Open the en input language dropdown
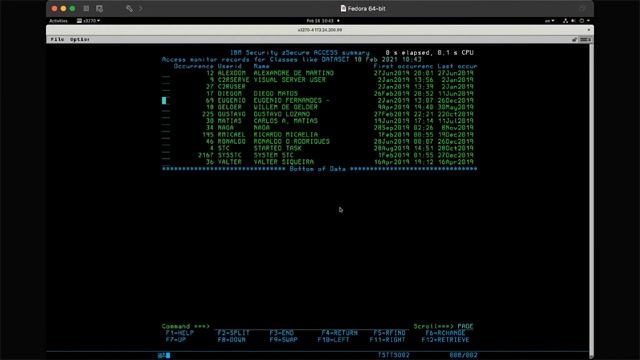640x360 pixels. click(549, 21)
